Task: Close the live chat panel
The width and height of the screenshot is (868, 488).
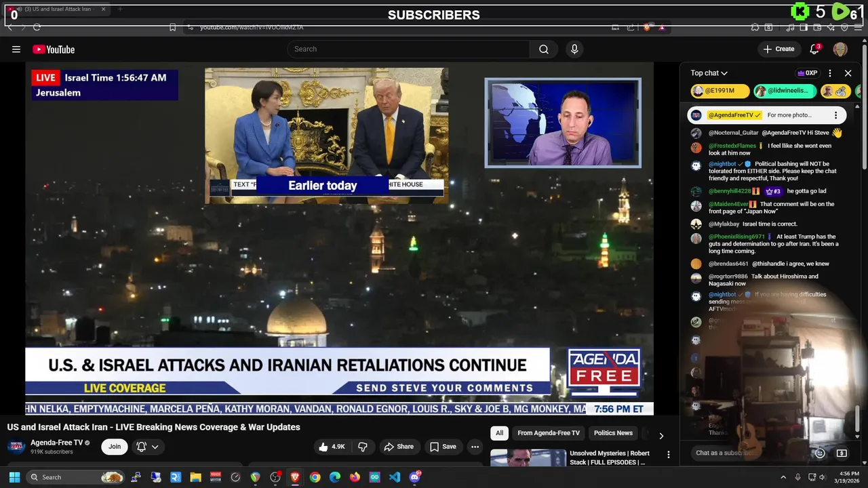Action: pyautogui.click(x=848, y=73)
